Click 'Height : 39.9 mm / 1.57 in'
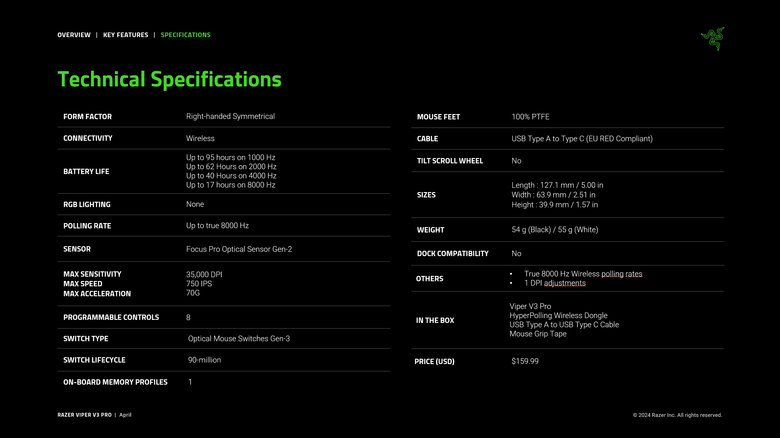Screen dimensions: 780x438 (x=555, y=205)
